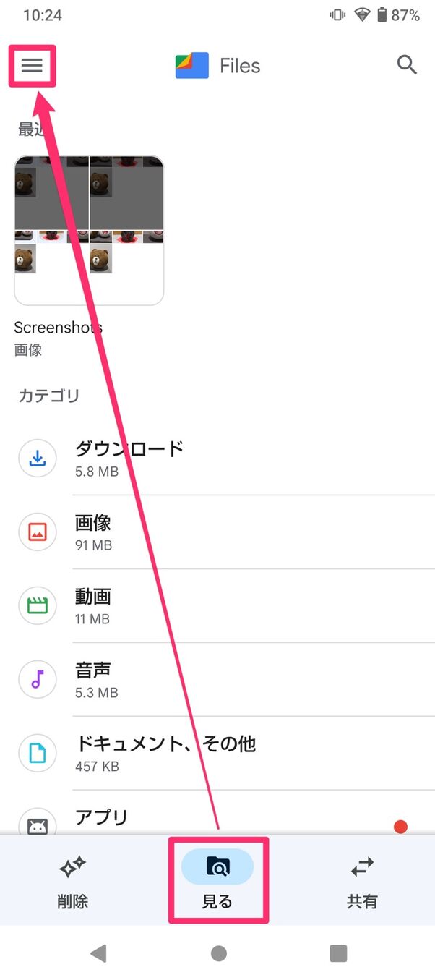Image resolution: width=435 pixels, height=980 pixels.
Task: Open the hamburger navigation menu
Action: tap(32, 65)
